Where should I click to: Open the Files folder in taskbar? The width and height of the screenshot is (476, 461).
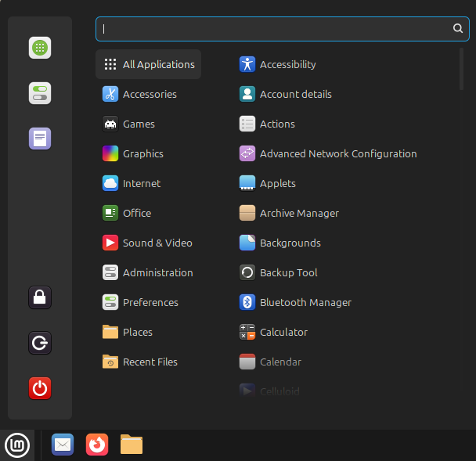click(132, 445)
